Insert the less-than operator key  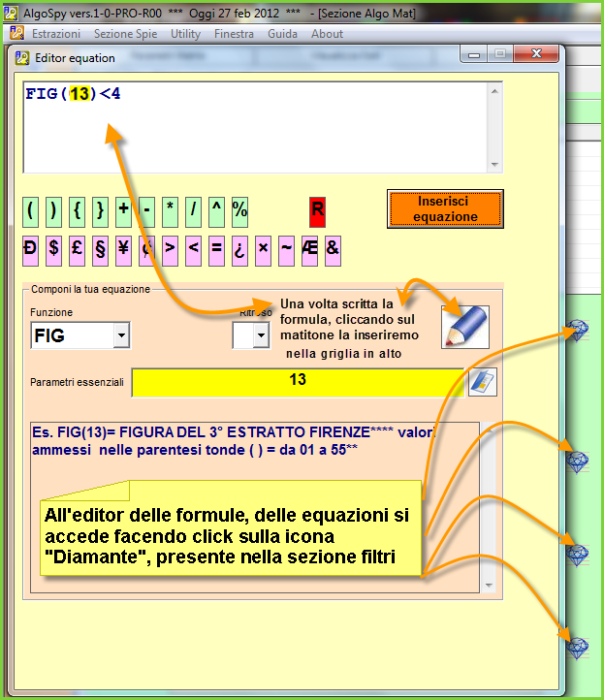click(x=193, y=249)
